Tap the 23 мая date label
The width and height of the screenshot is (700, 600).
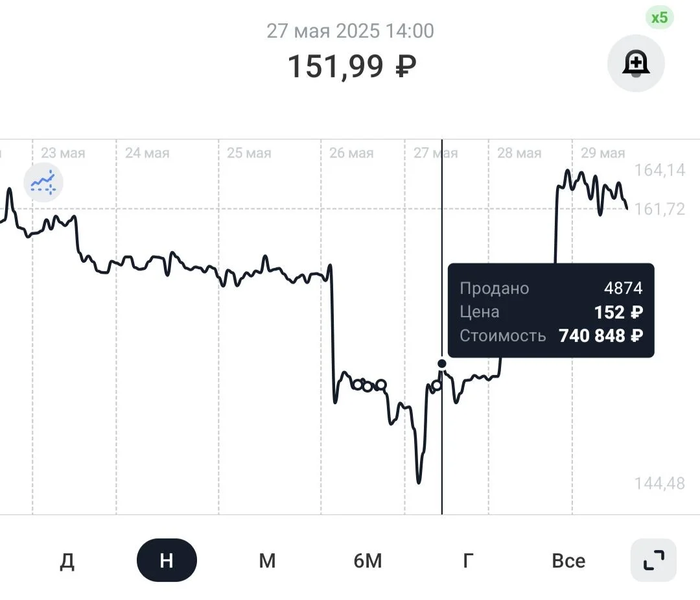tap(63, 153)
